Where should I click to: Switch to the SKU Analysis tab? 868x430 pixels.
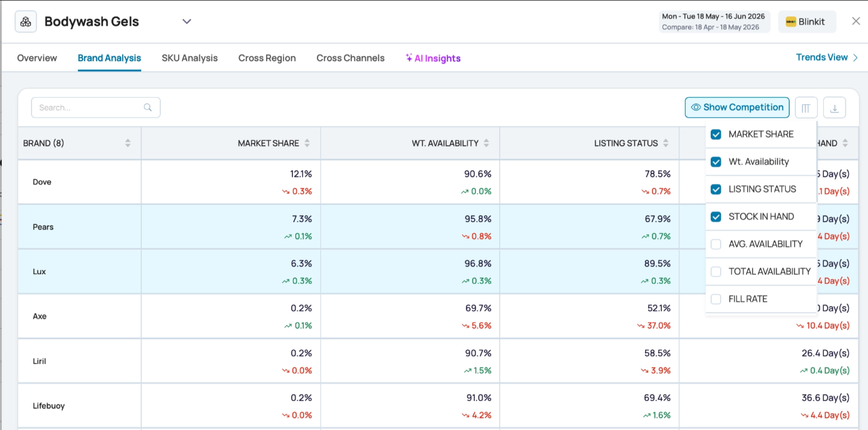[x=190, y=58]
